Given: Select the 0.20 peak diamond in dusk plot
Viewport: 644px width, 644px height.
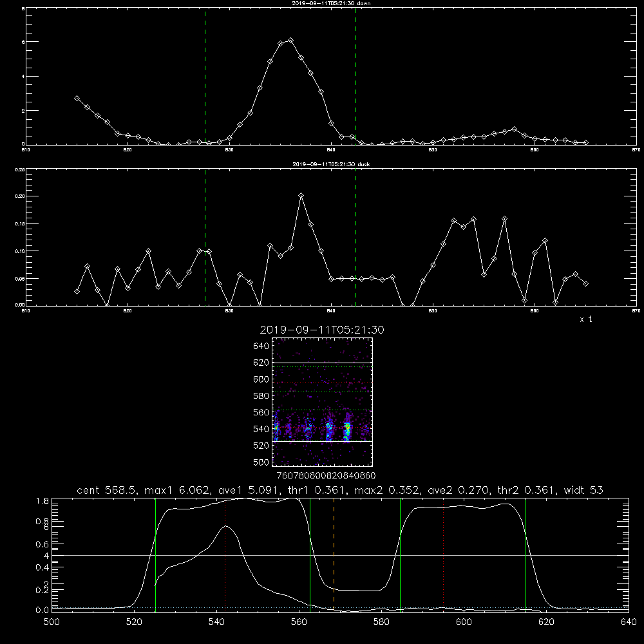Looking at the screenshot, I should (x=301, y=196).
